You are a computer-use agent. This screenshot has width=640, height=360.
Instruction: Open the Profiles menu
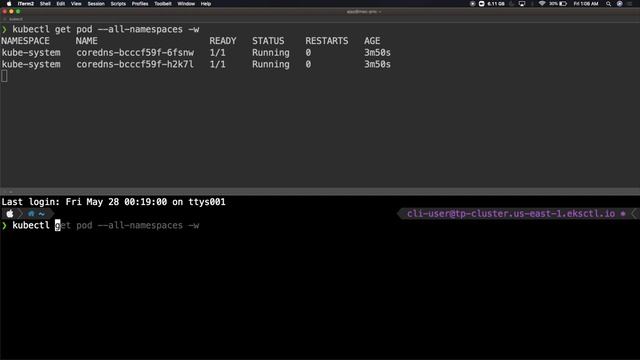[140, 4]
